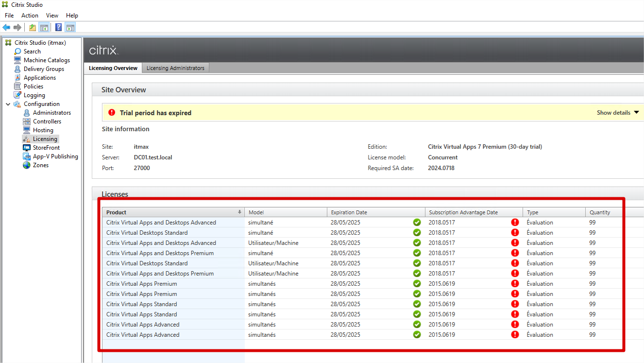Screen dimensions: 644x363
Task: Select the Hosting tree icon
Action: click(27, 130)
